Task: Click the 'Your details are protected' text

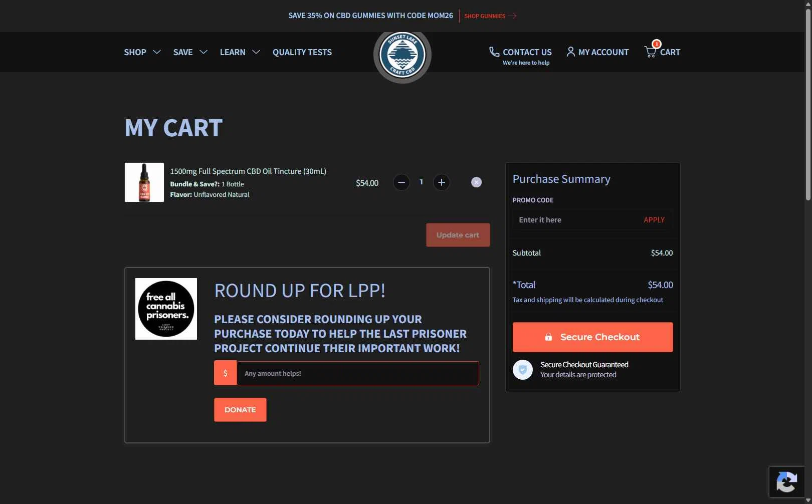Action: coord(578,375)
